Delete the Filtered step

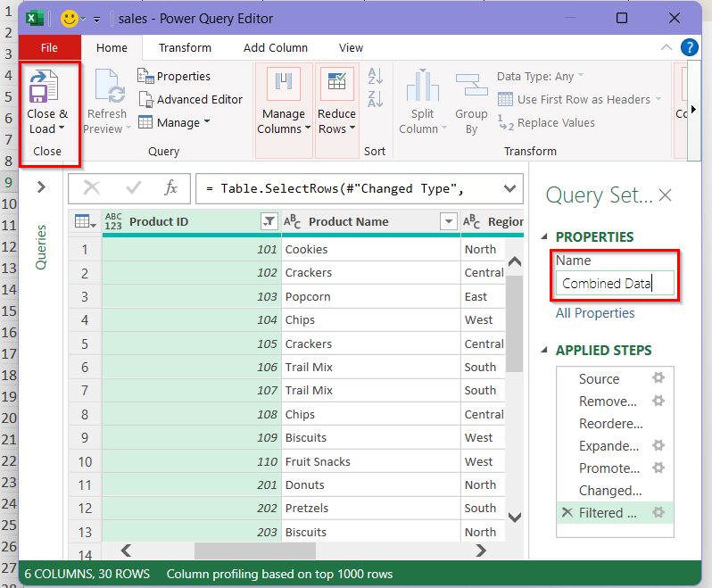pos(567,512)
